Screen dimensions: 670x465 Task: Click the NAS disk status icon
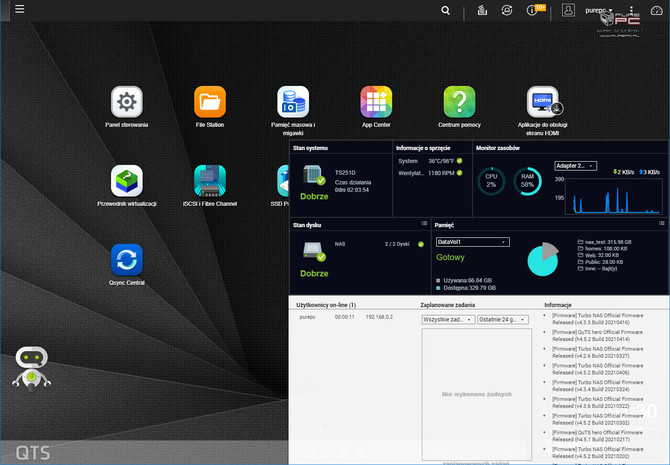click(314, 252)
